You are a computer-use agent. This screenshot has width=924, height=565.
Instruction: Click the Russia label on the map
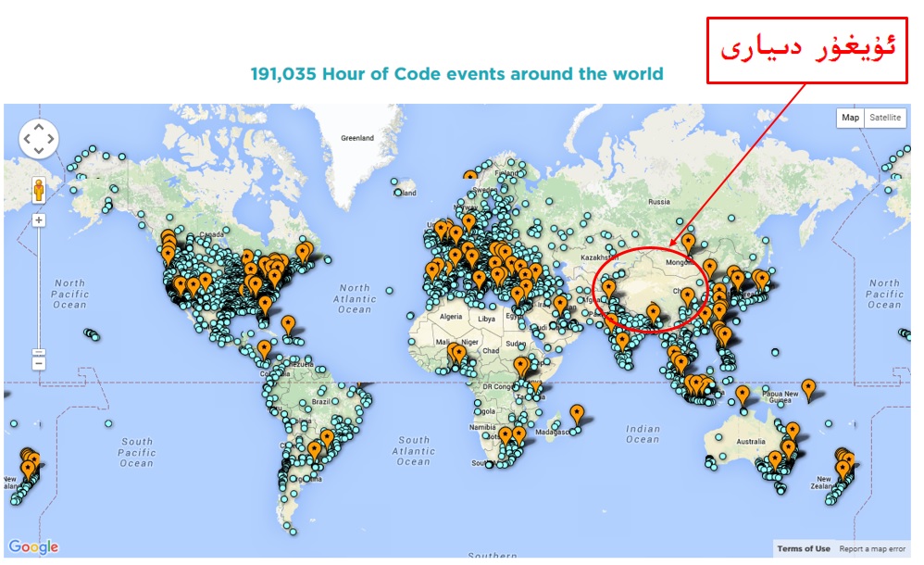659,202
